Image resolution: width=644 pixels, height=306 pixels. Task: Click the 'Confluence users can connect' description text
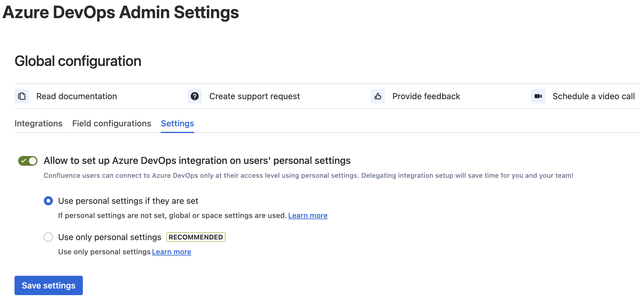(308, 176)
